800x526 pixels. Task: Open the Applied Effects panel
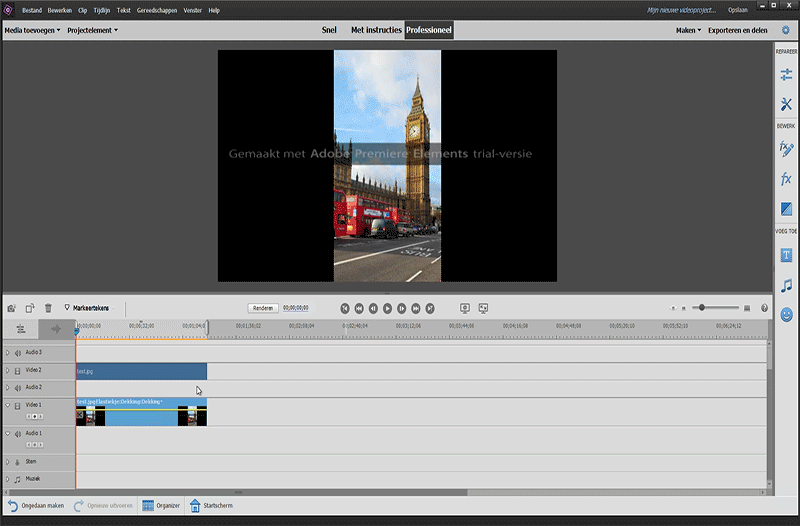coord(786,149)
